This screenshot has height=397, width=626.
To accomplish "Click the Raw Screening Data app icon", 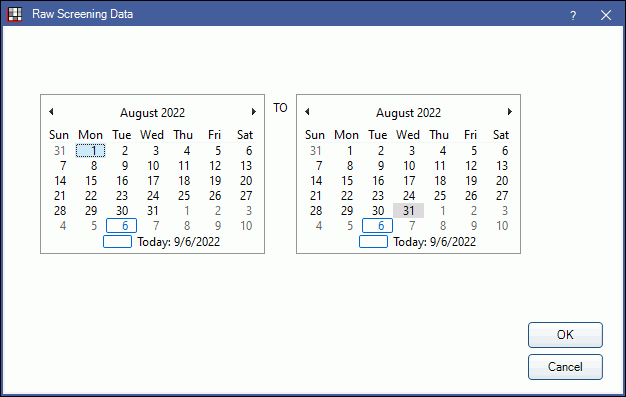I will click(x=15, y=15).
